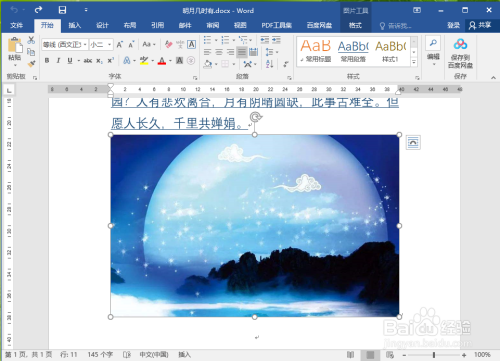Click the 共享 share button
The image size is (500, 361).
point(480,25)
